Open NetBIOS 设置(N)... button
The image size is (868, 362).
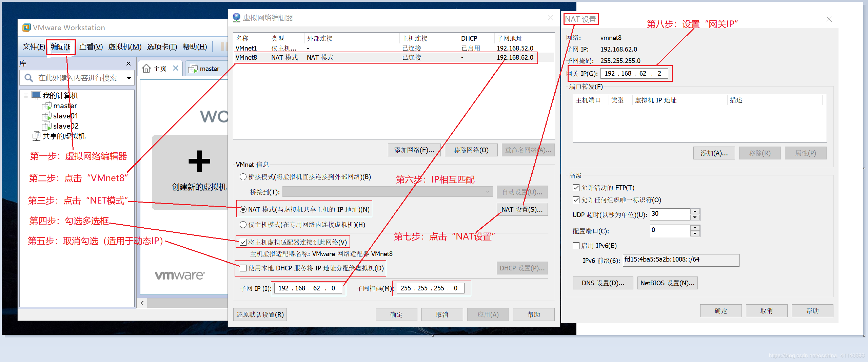(x=667, y=283)
